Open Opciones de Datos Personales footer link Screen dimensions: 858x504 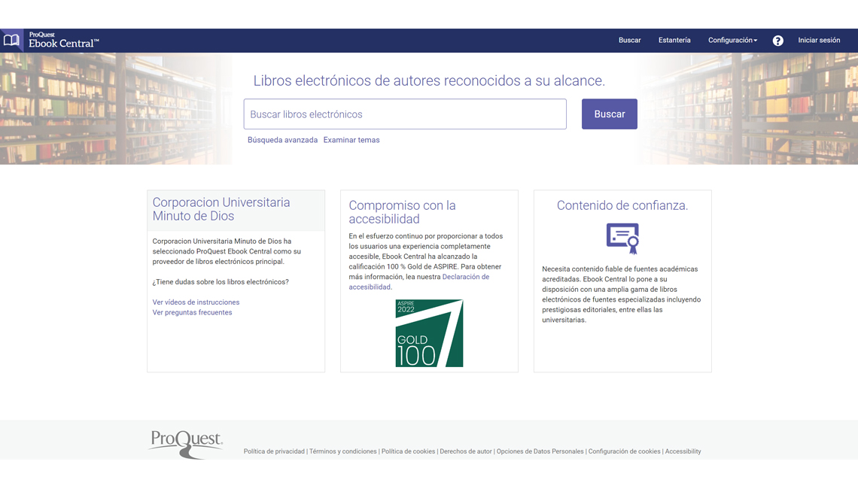tap(540, 451)
